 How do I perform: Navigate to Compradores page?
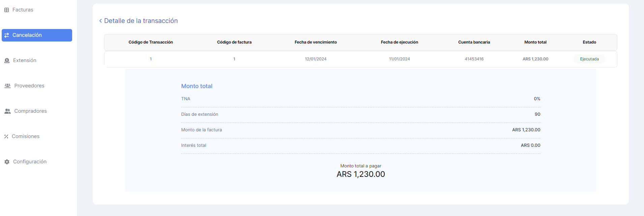30,111
